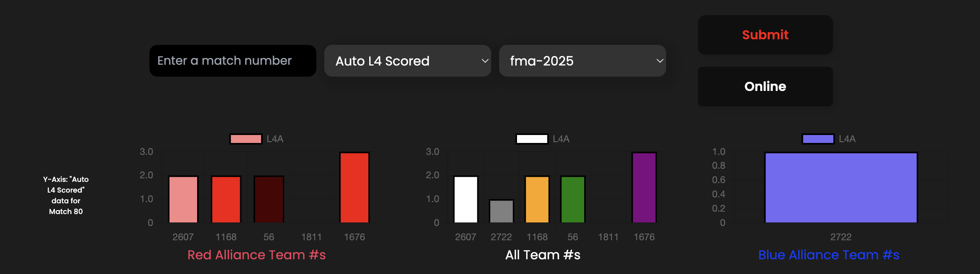The image size is (980, 274).
Task: Click the white bar in All Teams chart
Action: point(465,199)
